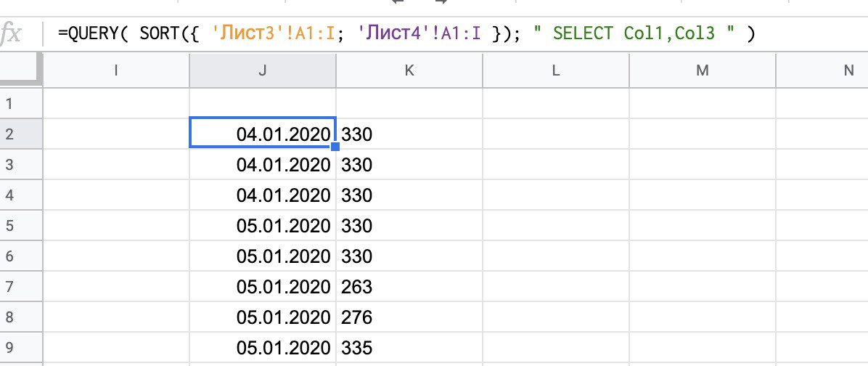Viewport: 868px width, 366px height.
Task: Click empty cell L4
Action: [556, 195]
